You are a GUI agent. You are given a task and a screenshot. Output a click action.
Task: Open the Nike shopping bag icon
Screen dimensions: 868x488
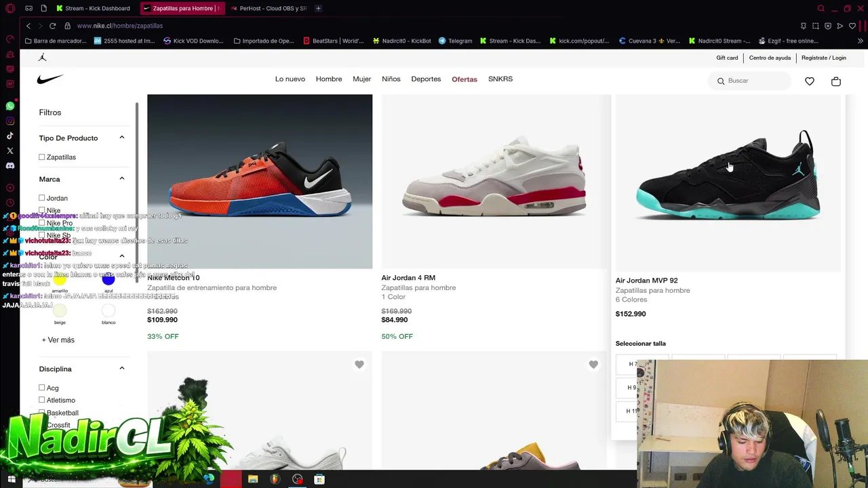836,81
